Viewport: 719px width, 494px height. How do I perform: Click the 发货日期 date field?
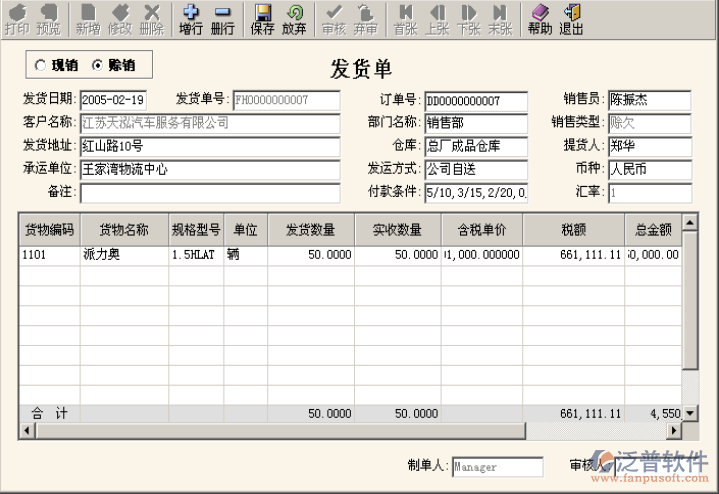(113, 100)
